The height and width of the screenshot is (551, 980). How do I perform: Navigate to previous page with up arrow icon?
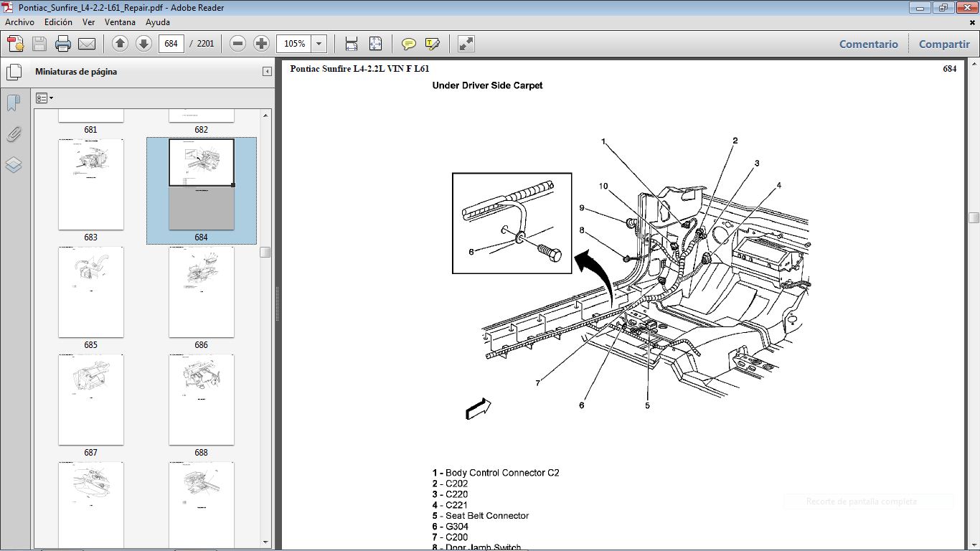click(x=119, y=43)
